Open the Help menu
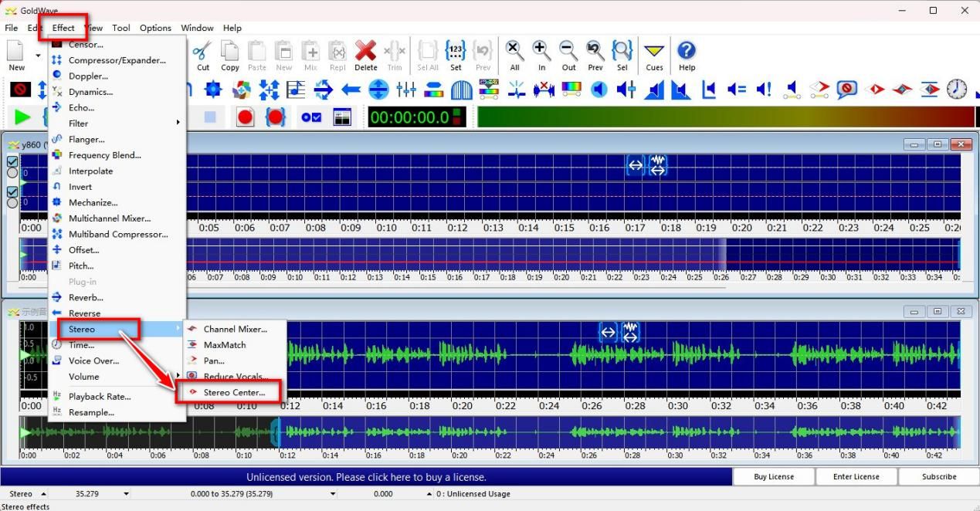 pos(232,28)
